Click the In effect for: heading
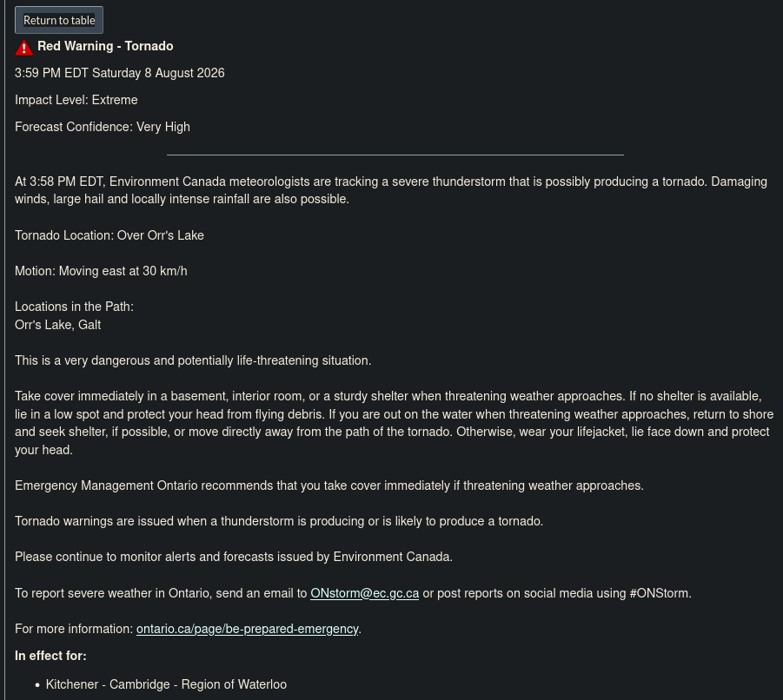 [50, 656]
